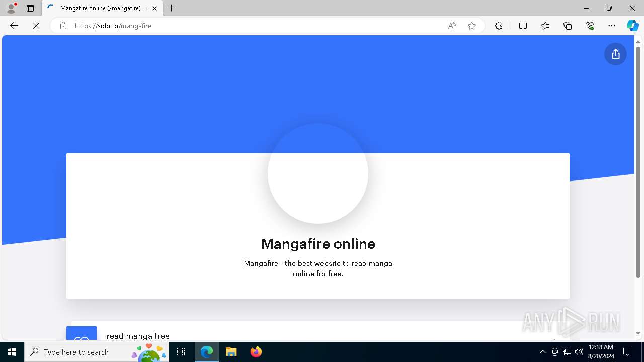Enable split screen view

523,26
